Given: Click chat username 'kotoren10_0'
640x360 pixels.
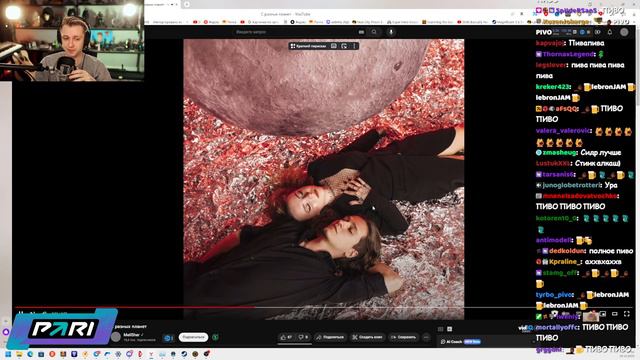Looking at the screenshot, I should [556, 218].
